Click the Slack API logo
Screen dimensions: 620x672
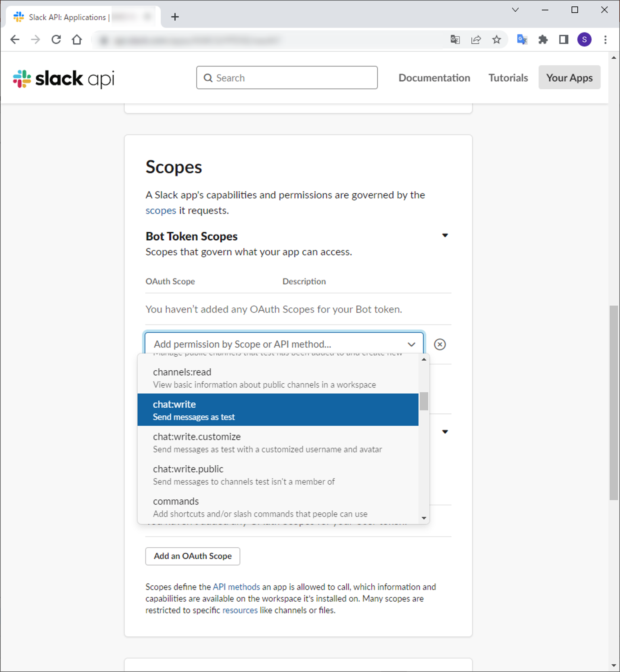[x=64, y=78]
